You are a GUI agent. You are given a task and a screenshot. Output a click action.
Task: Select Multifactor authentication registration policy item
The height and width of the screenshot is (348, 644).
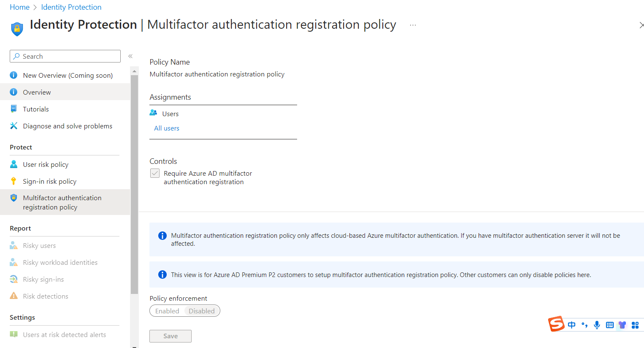65,202
